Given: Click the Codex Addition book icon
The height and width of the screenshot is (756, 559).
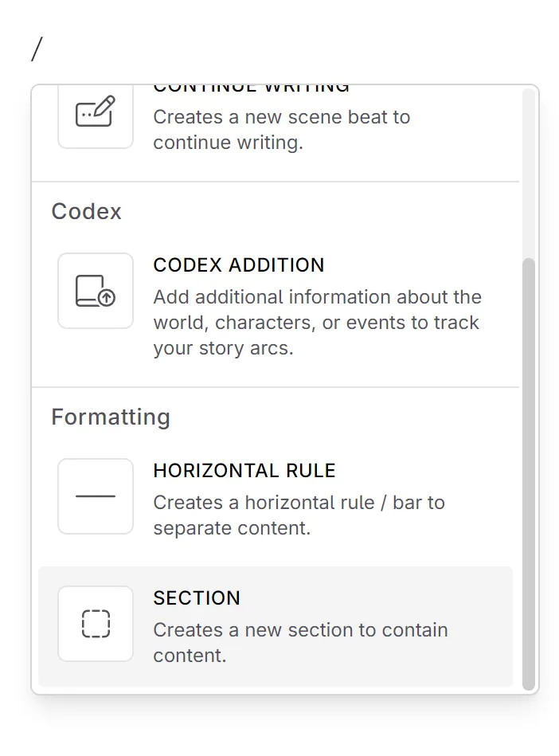Looking at the screenshot, I should 96,291.
